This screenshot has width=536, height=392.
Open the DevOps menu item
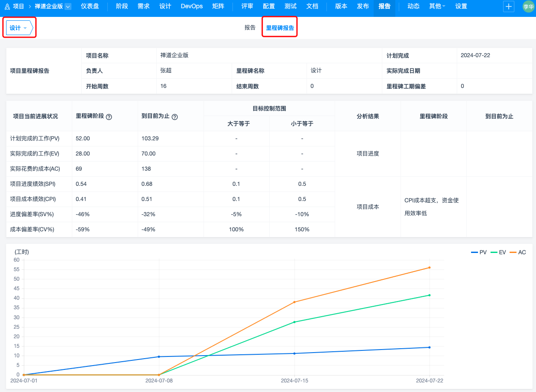click(x=191, y=6)
